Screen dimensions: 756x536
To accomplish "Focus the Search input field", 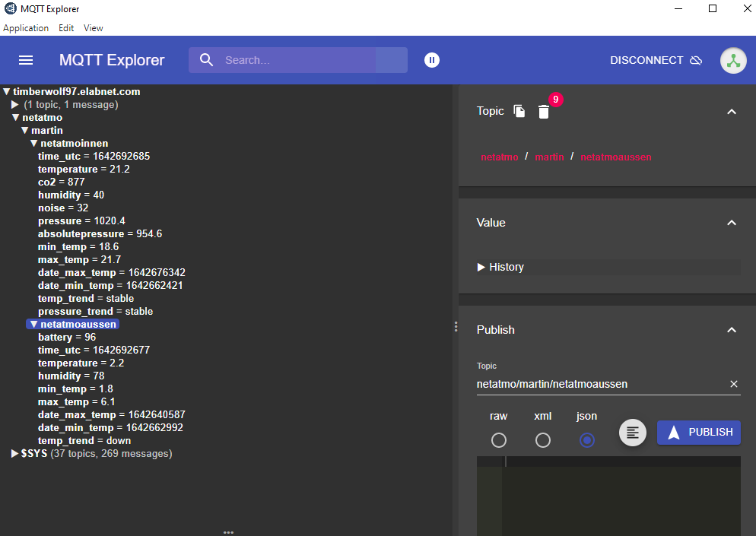I will click(x=299, y=60).
